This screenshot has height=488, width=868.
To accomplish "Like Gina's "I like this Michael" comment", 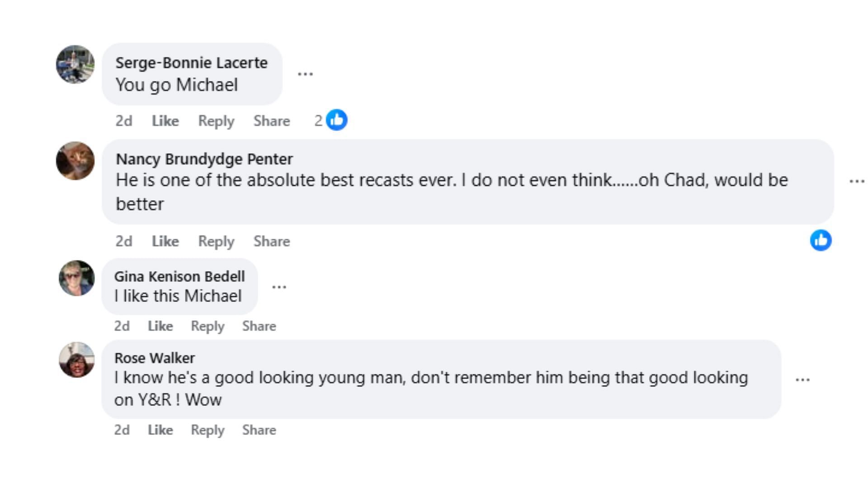I will 160,326.
